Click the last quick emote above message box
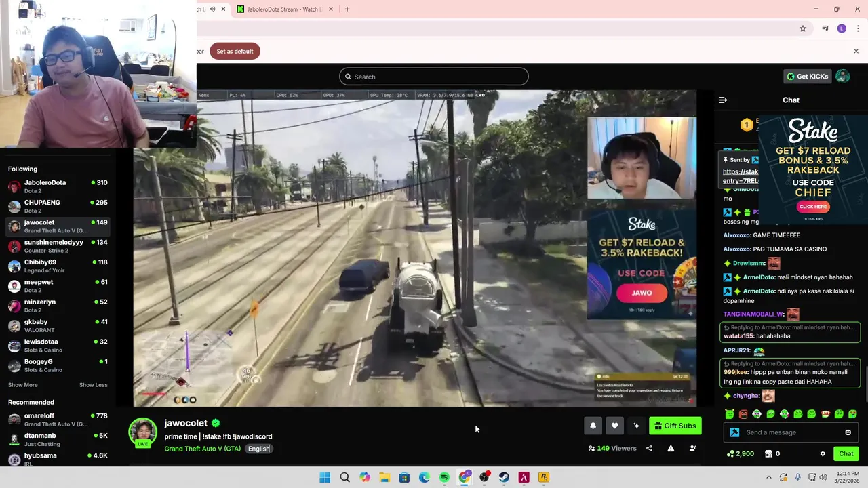Image resolution: width=868 pixels, height=488 pixels. 852,414
